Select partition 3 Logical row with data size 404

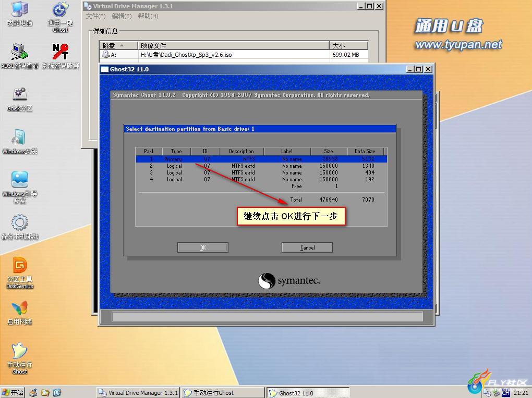[x=261, y=172]
